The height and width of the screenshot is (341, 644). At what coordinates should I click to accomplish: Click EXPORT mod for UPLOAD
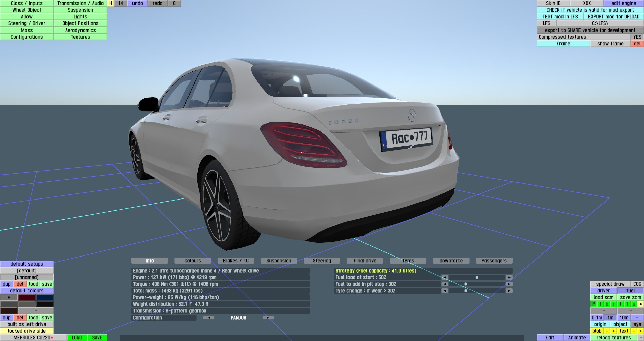[x=614, y=17]
